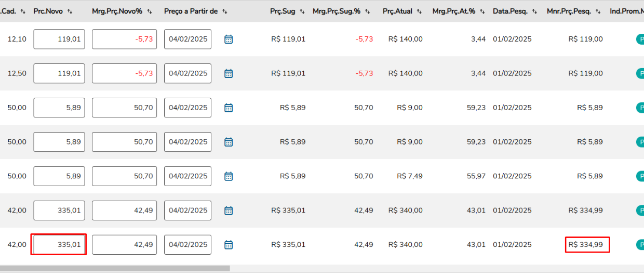Open the calendar picker in the 12,10 row
This screenshot has width=644, height=276.
229,39
